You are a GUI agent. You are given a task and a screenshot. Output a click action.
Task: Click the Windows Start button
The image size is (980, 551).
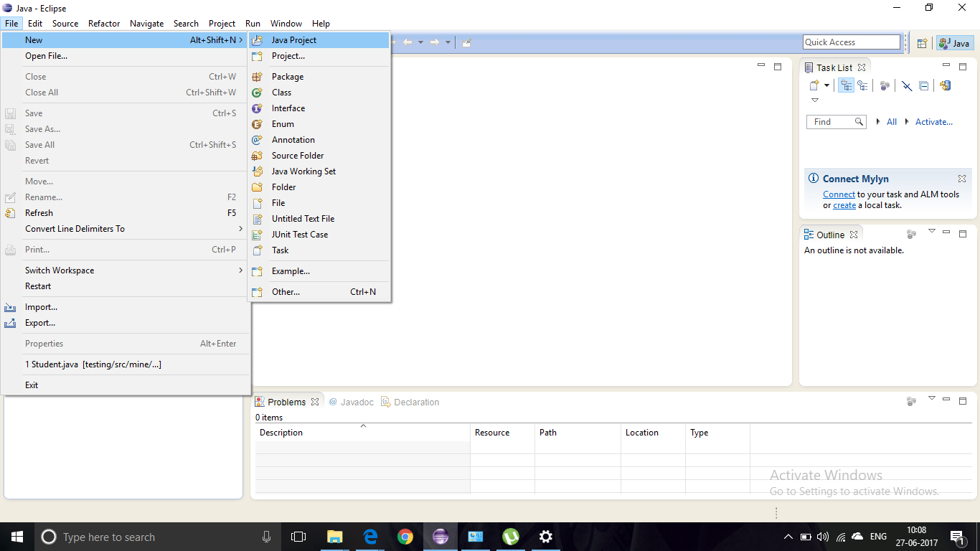click(x=17, y=537)
